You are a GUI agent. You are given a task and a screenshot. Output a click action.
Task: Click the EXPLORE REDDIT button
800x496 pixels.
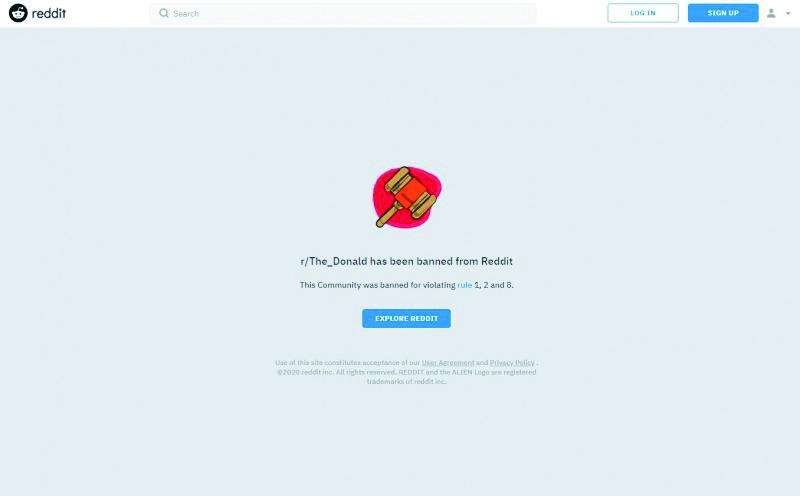(407, 318)
